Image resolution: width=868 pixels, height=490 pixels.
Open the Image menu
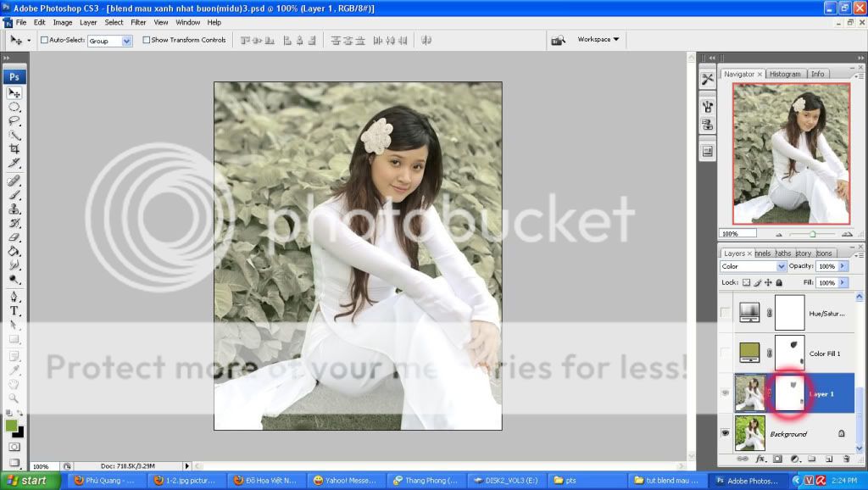click(63, 22)
